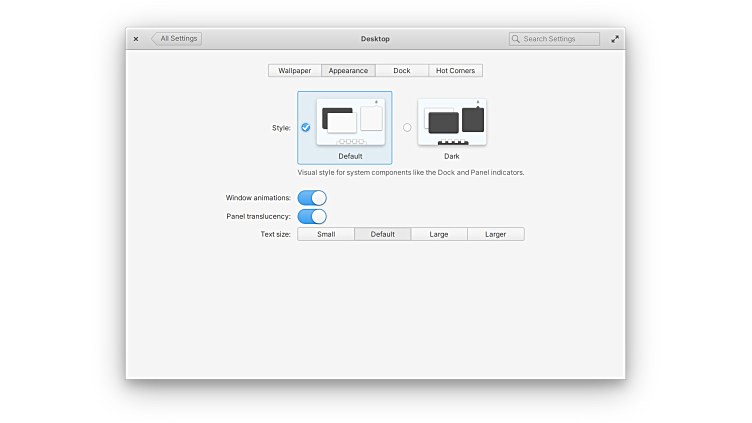Click the Default style preview thumbnail
The width and height of the screenshot is (752, 423).
(x=350, y=122)
